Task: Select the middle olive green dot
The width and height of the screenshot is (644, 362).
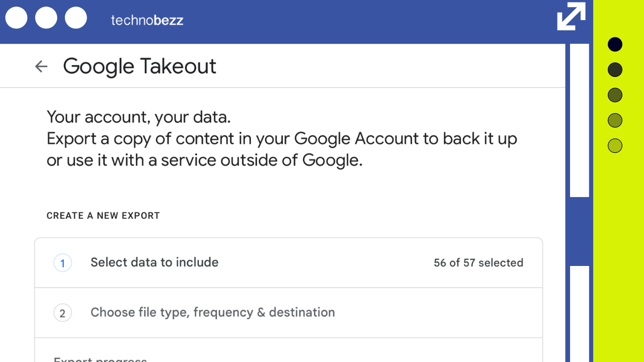Action: (x=615, y=95)
